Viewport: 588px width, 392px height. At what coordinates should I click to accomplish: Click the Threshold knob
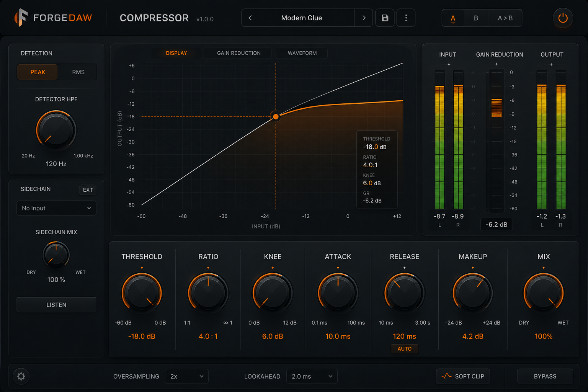coord(142,293)
